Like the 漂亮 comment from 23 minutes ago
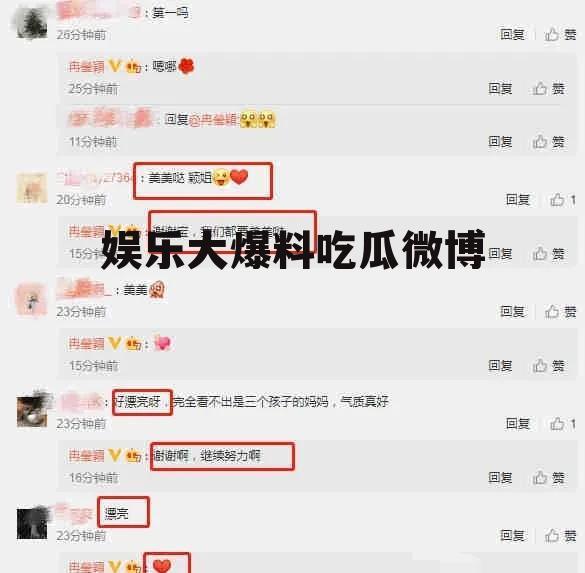Viewport: 585px width, 573px height. click(560, 536)
